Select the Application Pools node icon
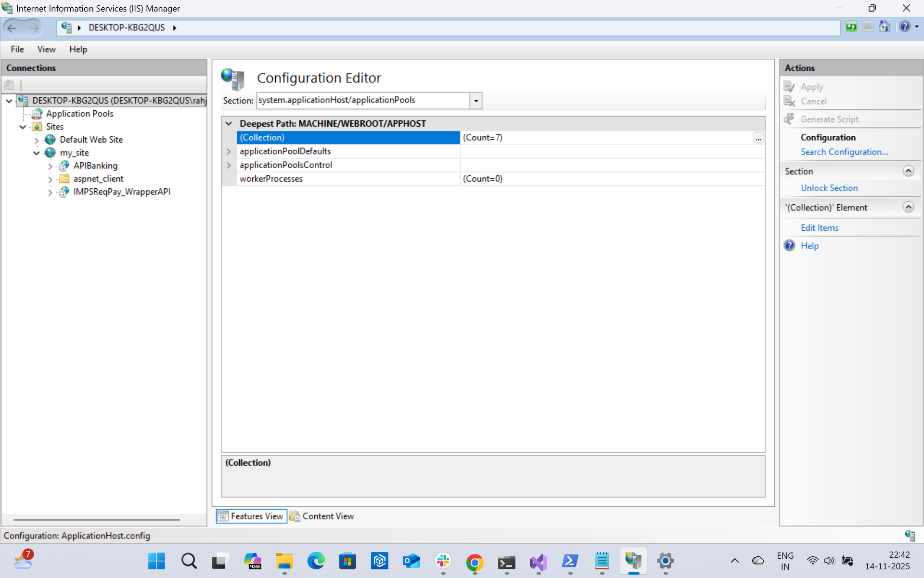Image resolution: width=924 pixels, height=578 pixels. click(37, 114)
